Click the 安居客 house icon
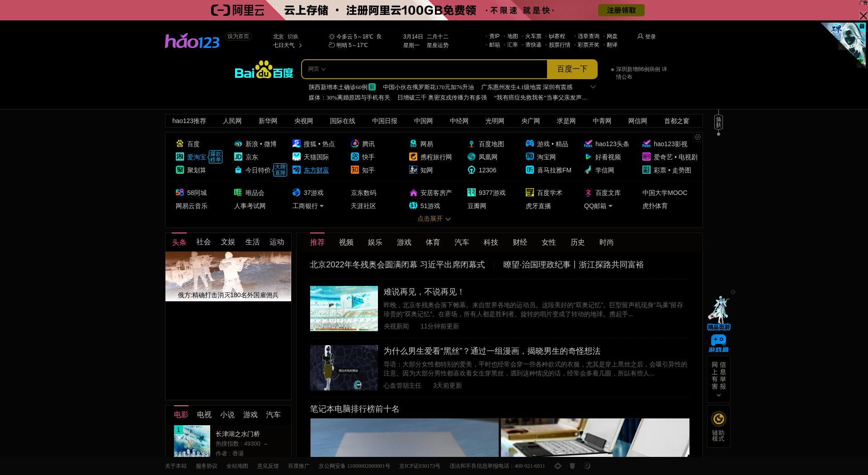868x475 pixels. pyautogui.click(x=413, y=193)
